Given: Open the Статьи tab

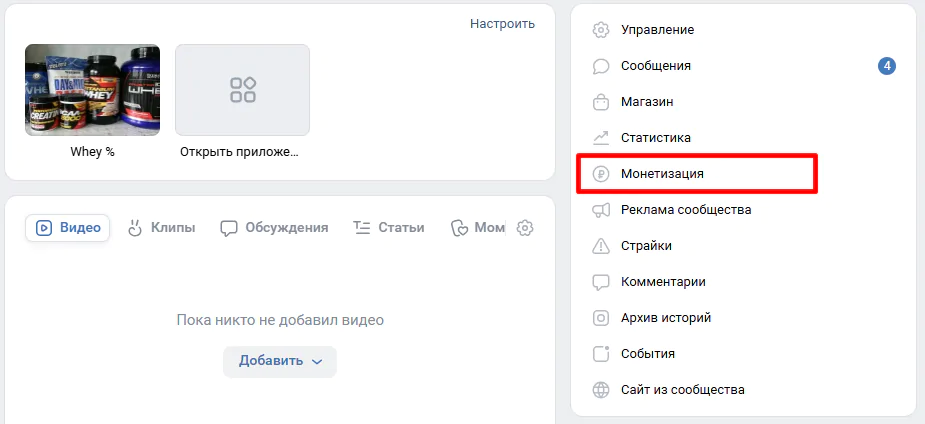Looking at the screenshot, I should pos(389,228).
